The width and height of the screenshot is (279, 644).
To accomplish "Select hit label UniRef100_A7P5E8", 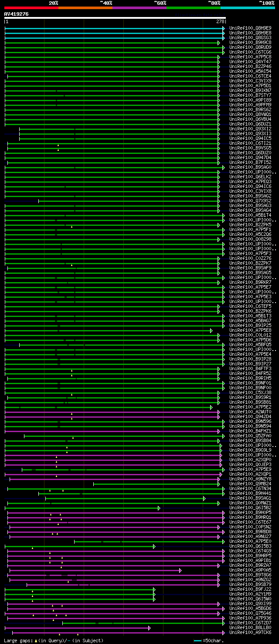I will 250,330.
